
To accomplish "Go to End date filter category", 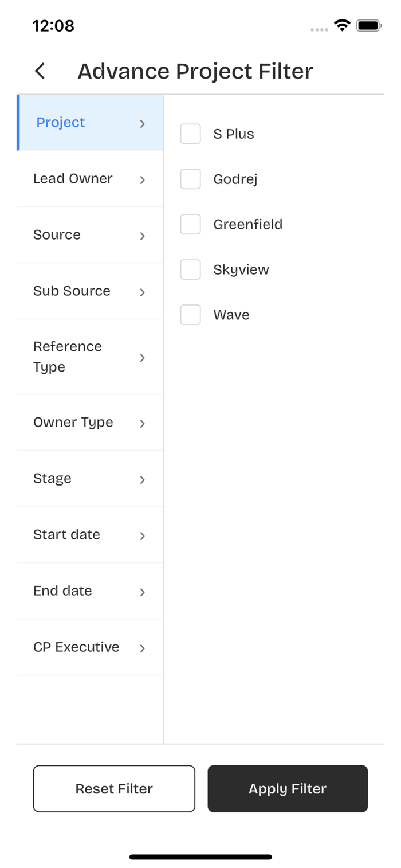I will point(90,591).
